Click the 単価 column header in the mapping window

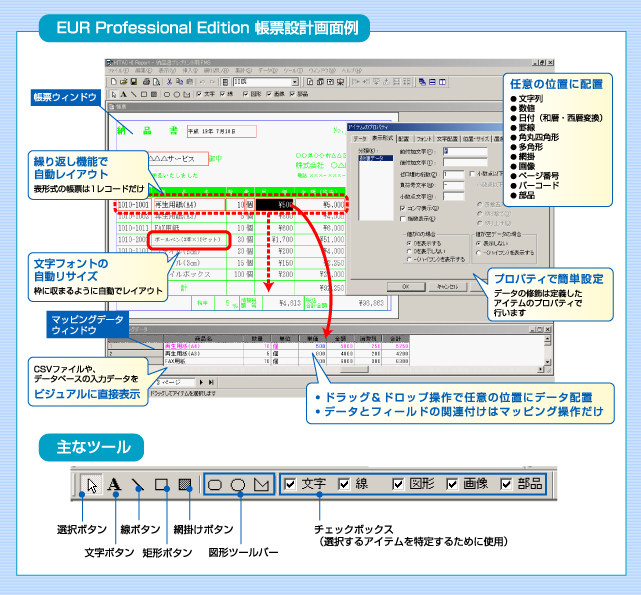click(x=313, y=339)
